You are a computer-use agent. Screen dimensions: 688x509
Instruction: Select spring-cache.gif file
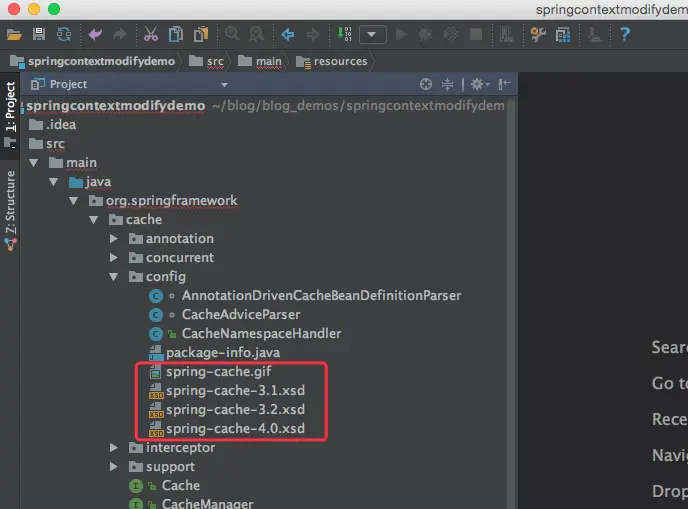[x=210, y=372]
